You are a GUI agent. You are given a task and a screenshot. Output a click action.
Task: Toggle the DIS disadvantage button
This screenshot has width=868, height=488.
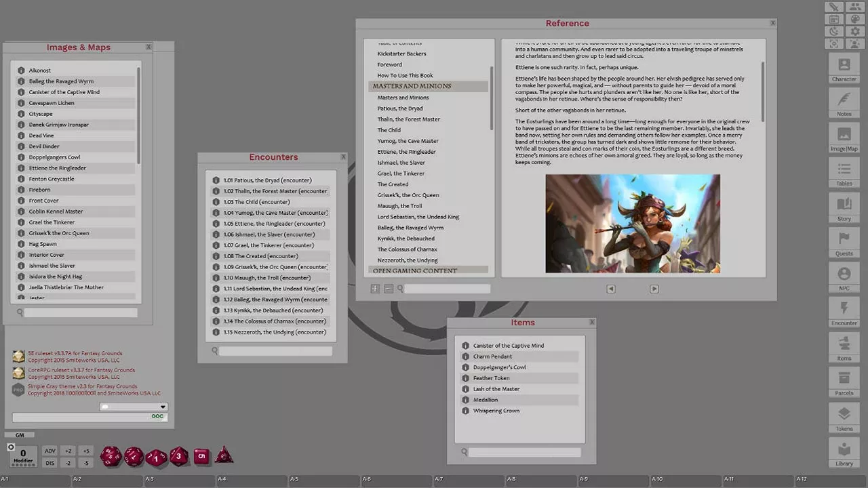[x=50, y=463]
